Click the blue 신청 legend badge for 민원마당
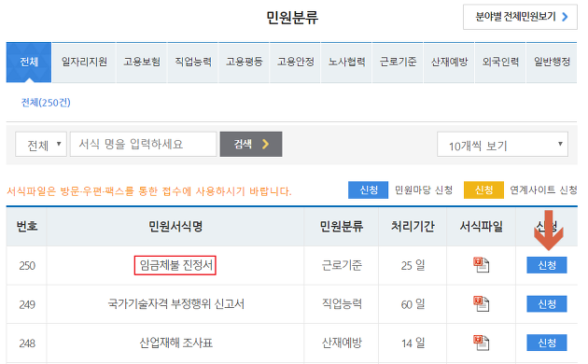 click(x=368, y=189)
